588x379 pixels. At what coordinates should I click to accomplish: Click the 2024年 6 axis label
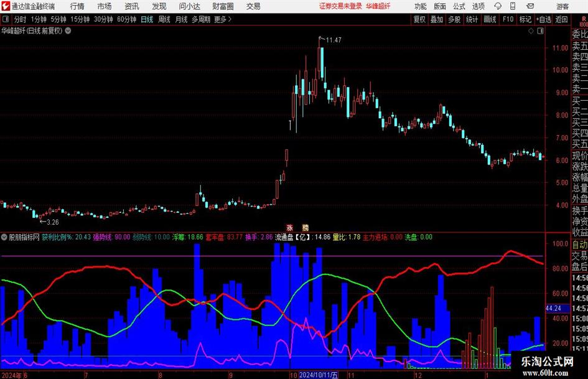pyautogui.click(x=14, y=375)
